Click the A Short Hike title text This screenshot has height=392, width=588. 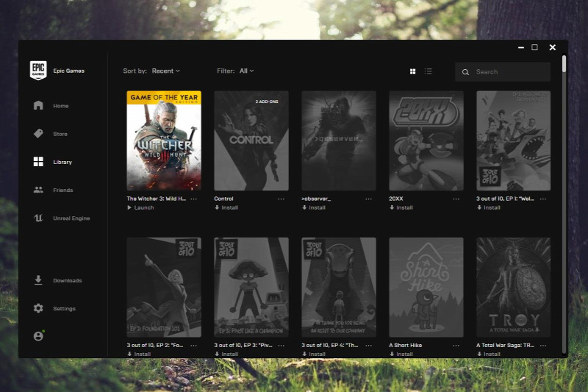pyautogui.click(x=406, y=346)
